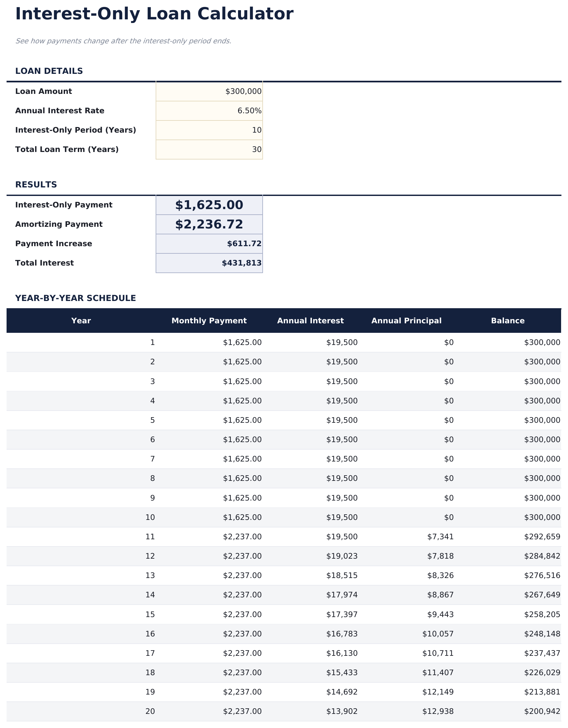Select the YEAR-BY-YEAR SCHEDULE heading
Viewport: 568px width, 728px height.
pos(76,298)
